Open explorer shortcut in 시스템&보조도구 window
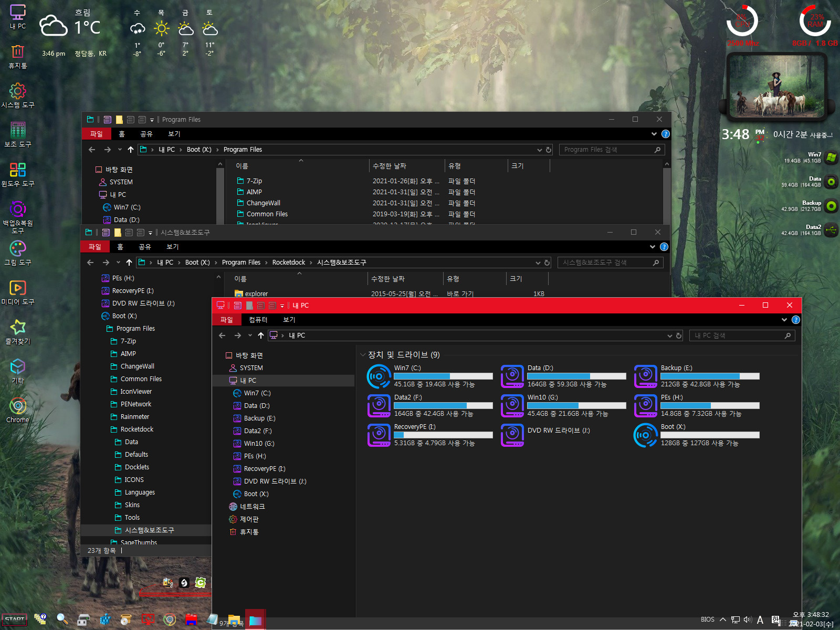 (256, 294)
